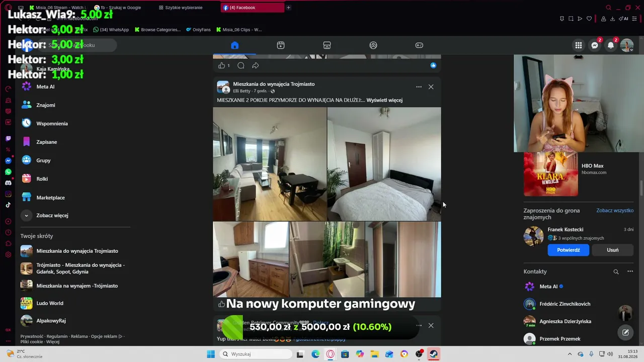This screenshot has width=644, height=362.
Task: Open WhatsApp in the Opera sidebar
Action: click(x=8, y=172)
